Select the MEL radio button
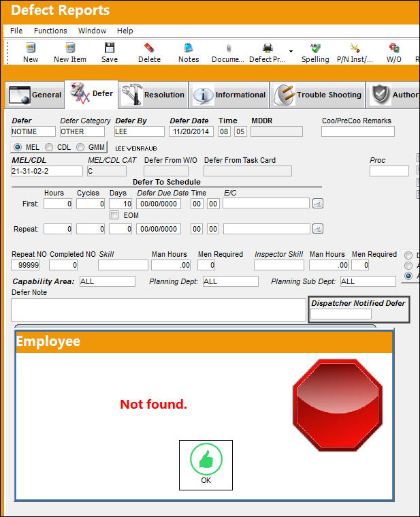Viewport: 420px width, 517px height. click(x=18, y=147)
